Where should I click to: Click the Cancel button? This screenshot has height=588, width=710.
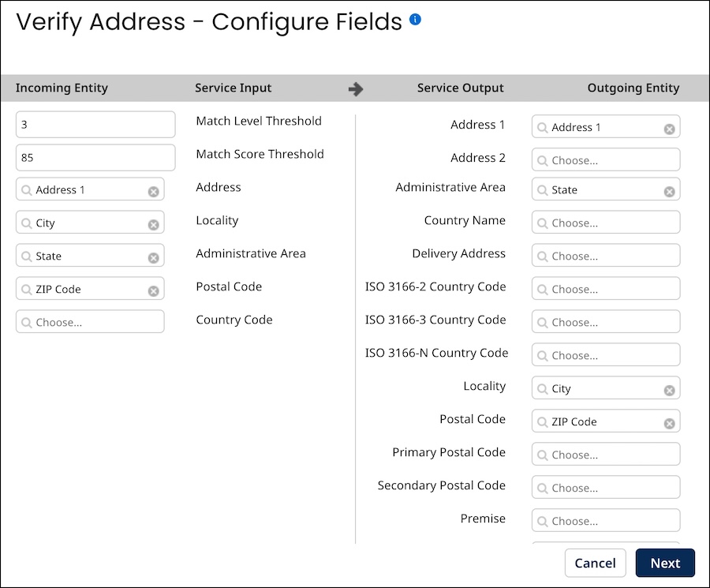click(x=596, y=563)
